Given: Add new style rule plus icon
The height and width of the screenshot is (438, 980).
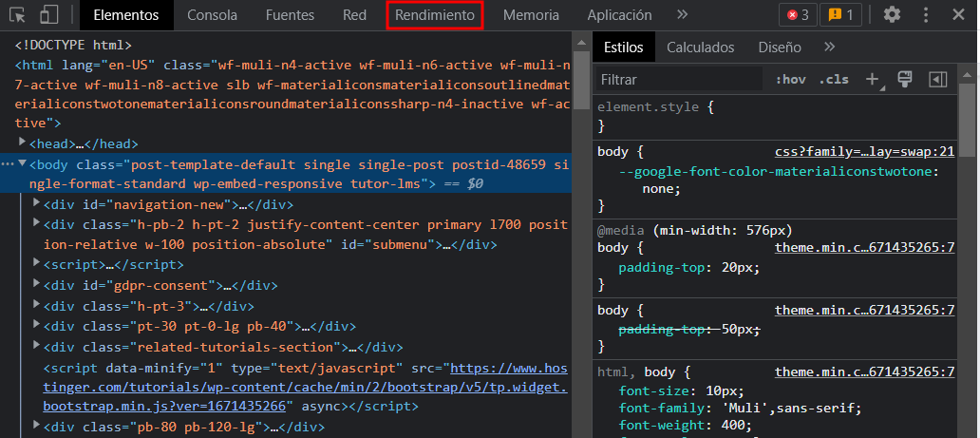Looking at the screenshot, I should [873, 80].
